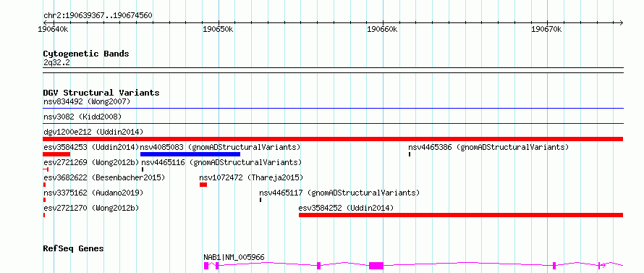Click variant label nsv4085083 gnomAD
644x273 pixels.
click(220, 147)
